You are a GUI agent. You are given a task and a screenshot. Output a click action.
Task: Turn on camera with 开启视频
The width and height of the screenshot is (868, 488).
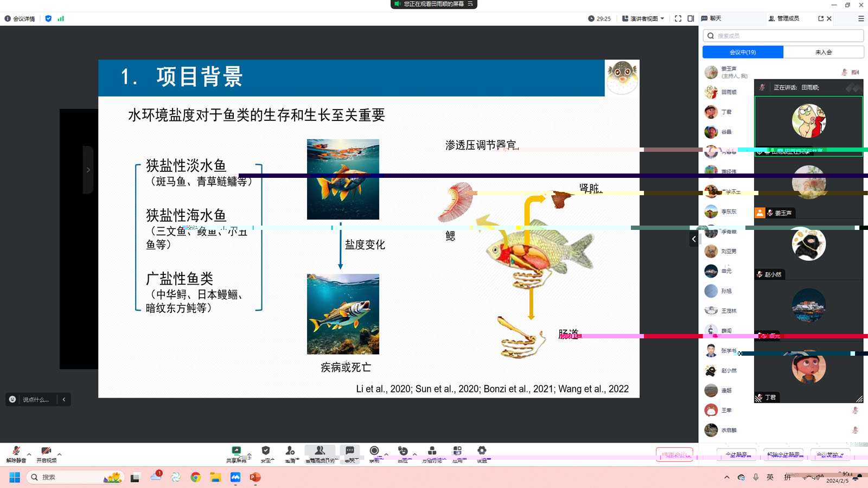[x=46, y=454]
